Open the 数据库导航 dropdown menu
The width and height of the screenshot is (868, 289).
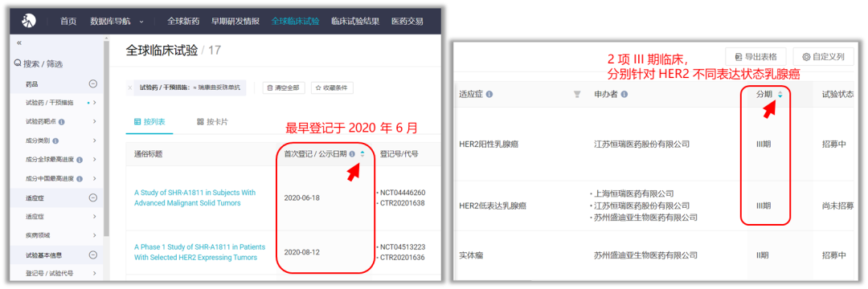click(117, 22)
